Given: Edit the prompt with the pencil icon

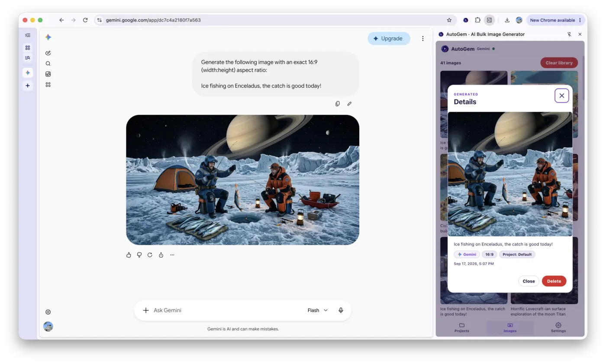Looking at the screenshot, I should (x=349, y=104).
